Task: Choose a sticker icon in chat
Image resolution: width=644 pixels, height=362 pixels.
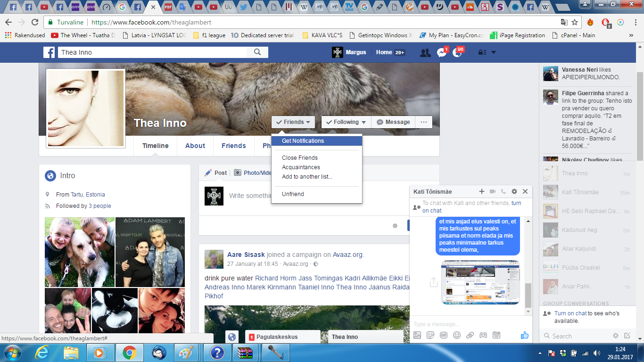Action: 430,335
